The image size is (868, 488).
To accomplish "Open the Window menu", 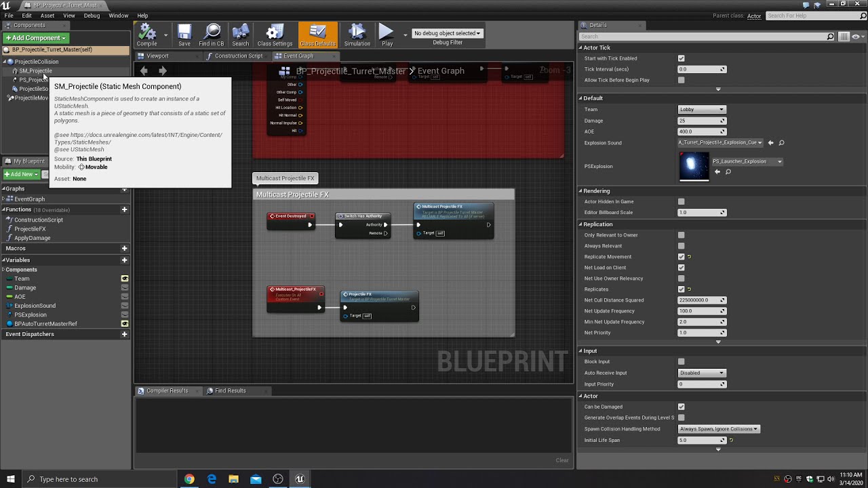I will click(x=119, y=16).
